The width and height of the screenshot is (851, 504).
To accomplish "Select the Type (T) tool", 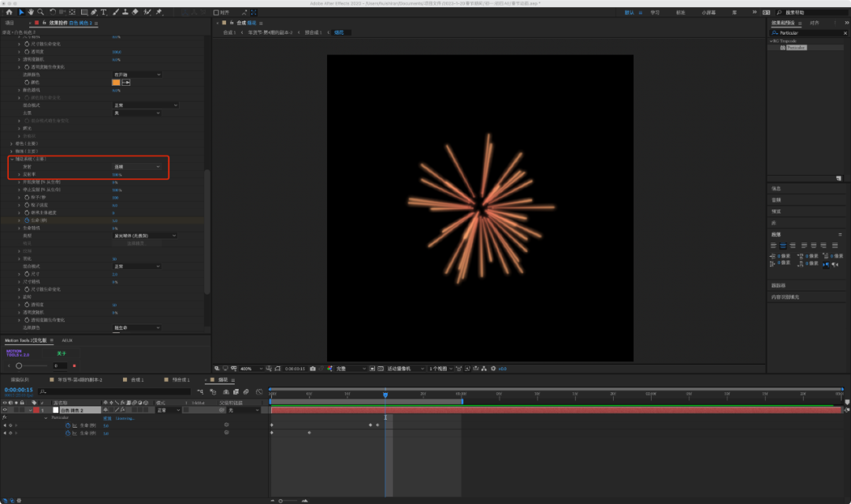I will (105, 13).
